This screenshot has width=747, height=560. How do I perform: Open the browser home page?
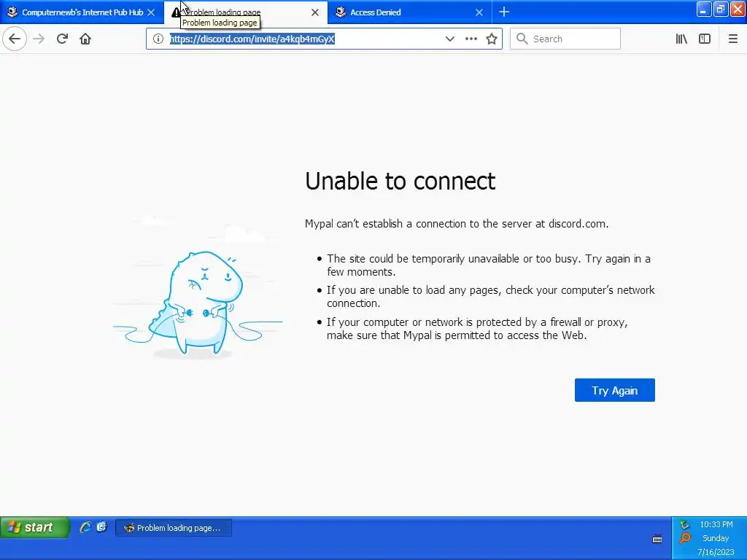click(x=85, y=39)
